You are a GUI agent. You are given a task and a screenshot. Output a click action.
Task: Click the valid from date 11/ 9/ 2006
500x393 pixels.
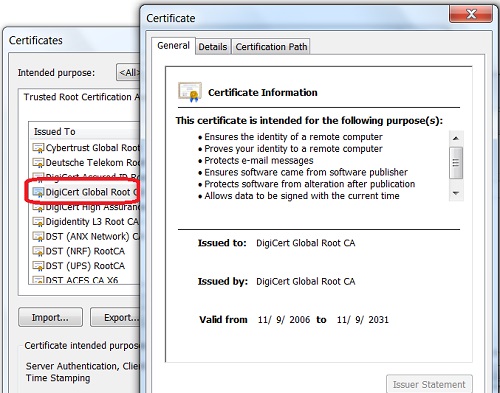284,320
